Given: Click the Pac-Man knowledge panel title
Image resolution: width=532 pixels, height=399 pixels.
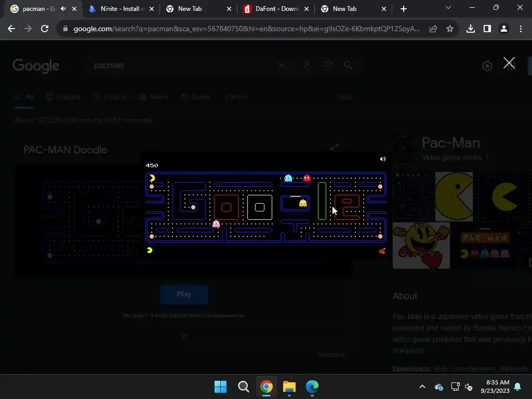Looking at the screenshot, I should click(x=451, y=143).
